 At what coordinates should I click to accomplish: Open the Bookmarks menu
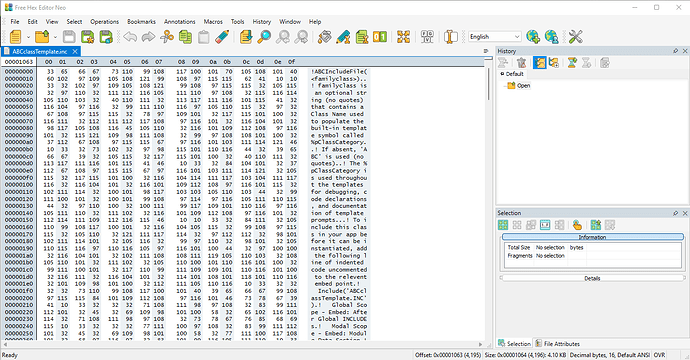coord(142,22)
